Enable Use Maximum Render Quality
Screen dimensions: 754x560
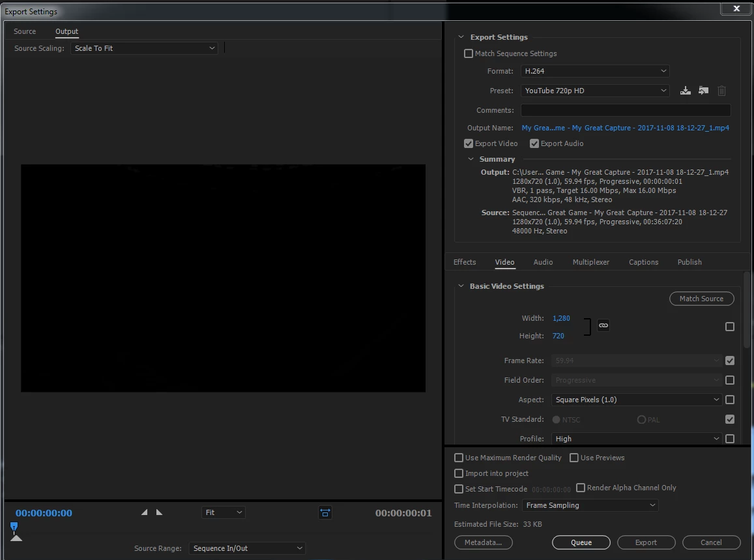point(459,458)
